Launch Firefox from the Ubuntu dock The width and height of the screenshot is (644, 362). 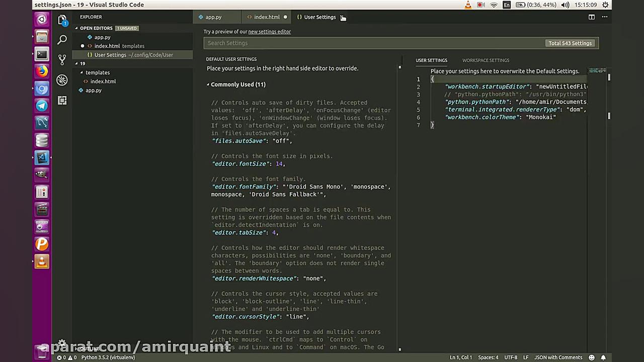(42, 71)
